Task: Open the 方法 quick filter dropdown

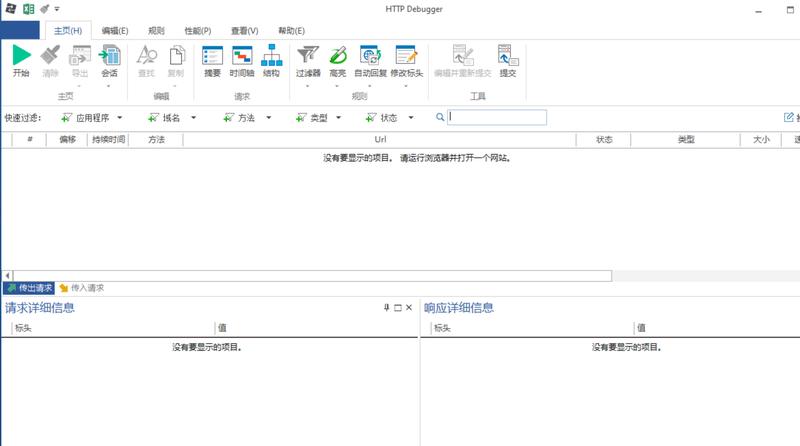Action: point(268,118)
